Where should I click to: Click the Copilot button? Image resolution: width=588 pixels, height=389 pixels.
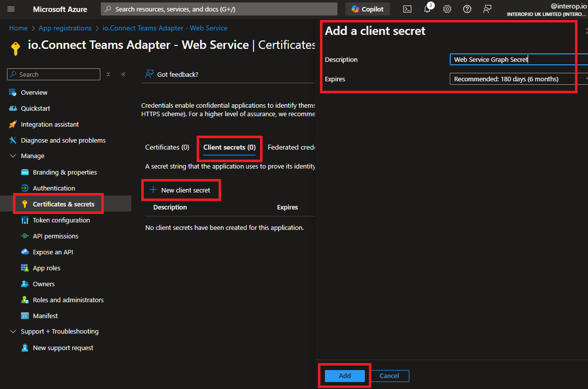367,9
